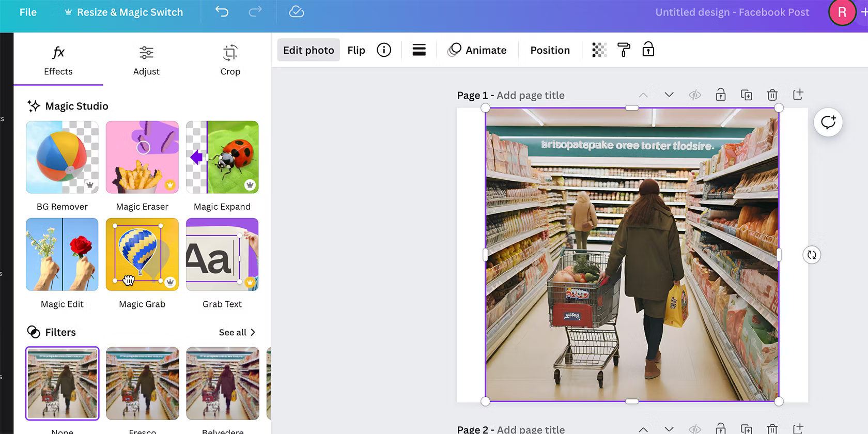Click the cloud save status icon
The image size is (868, 434).
[x=296, y=12]
